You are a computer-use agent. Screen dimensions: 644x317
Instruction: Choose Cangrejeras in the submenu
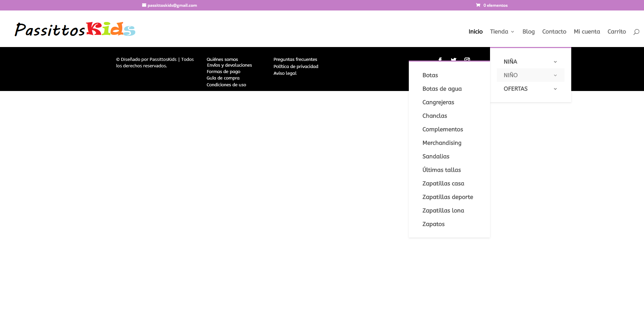point(438,102)
